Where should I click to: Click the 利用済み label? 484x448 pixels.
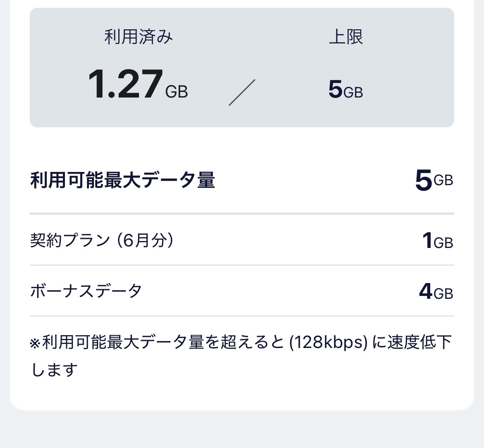138,37
